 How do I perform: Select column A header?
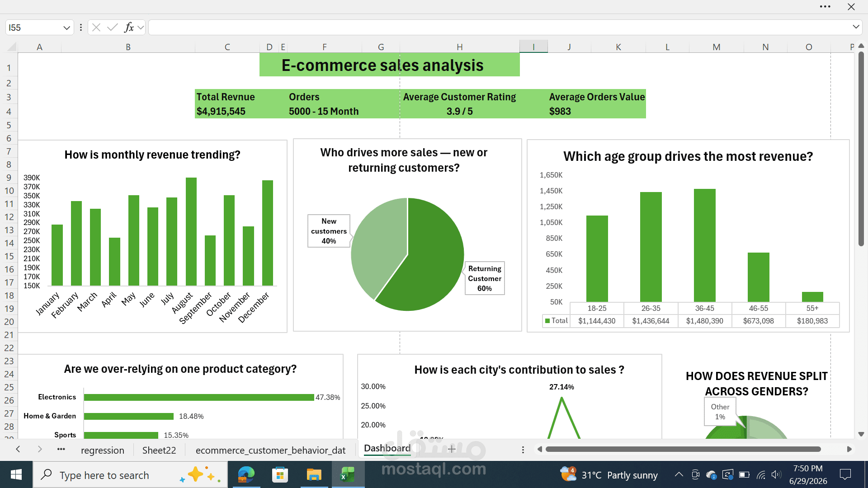click(x=40, y=47)
